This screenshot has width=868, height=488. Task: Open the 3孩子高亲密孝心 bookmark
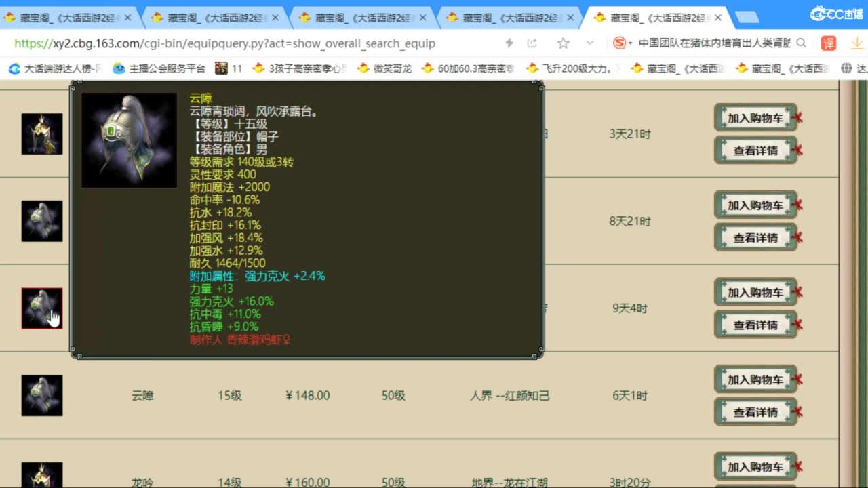pos(300,68)
